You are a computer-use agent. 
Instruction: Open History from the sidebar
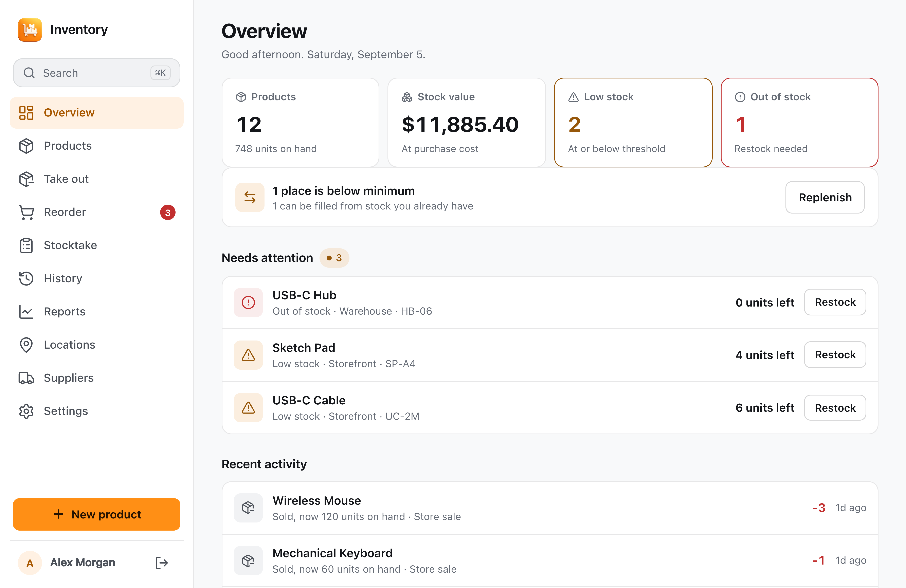pyautogui.click(x=97, y=278)
